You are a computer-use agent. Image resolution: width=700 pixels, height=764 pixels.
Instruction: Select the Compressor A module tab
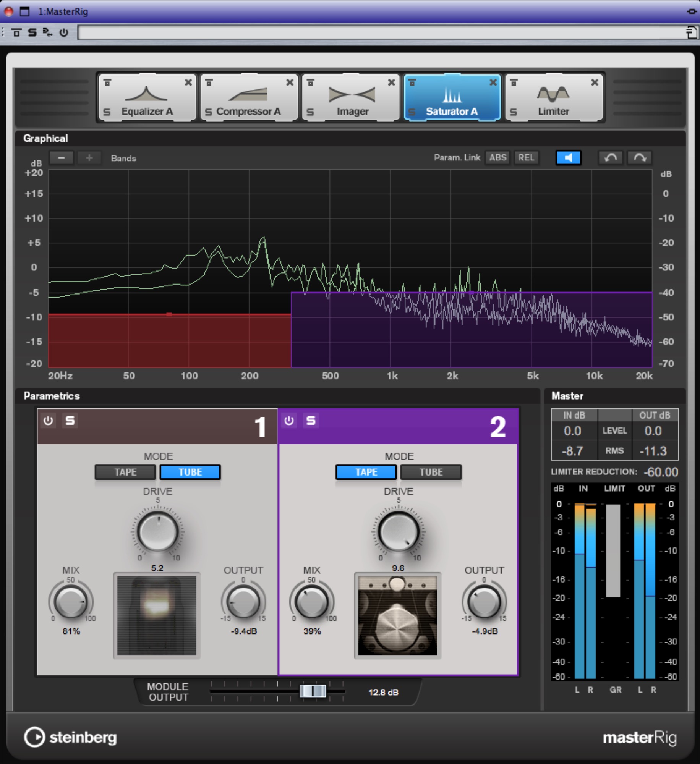click(249, 98)
